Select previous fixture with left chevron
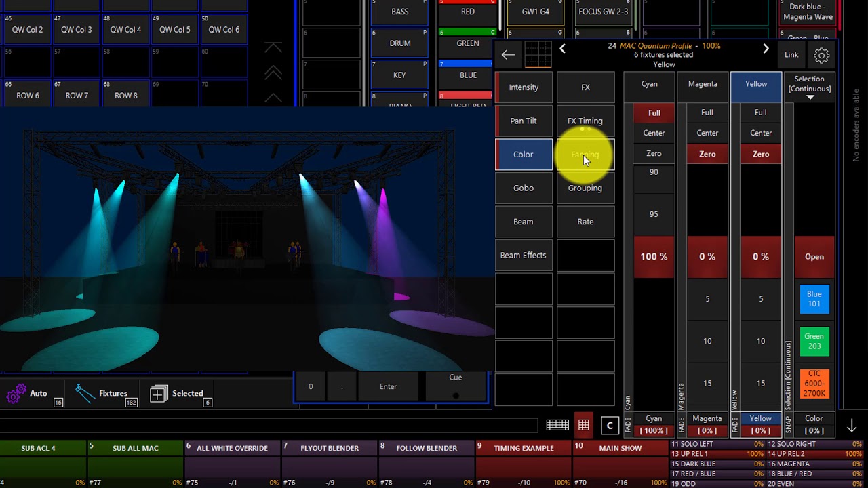The width and height of the screenshot is (868, 488). point(562,49)
